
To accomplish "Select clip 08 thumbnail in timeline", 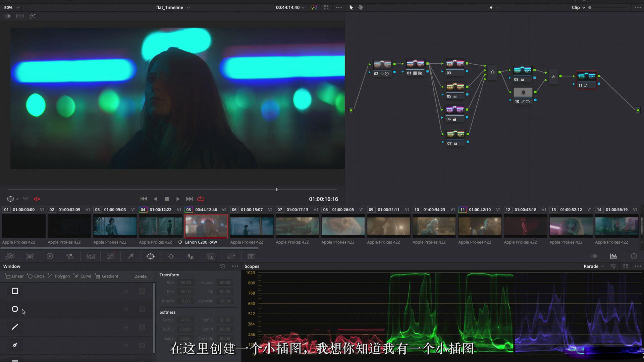I will coord(343,226).
